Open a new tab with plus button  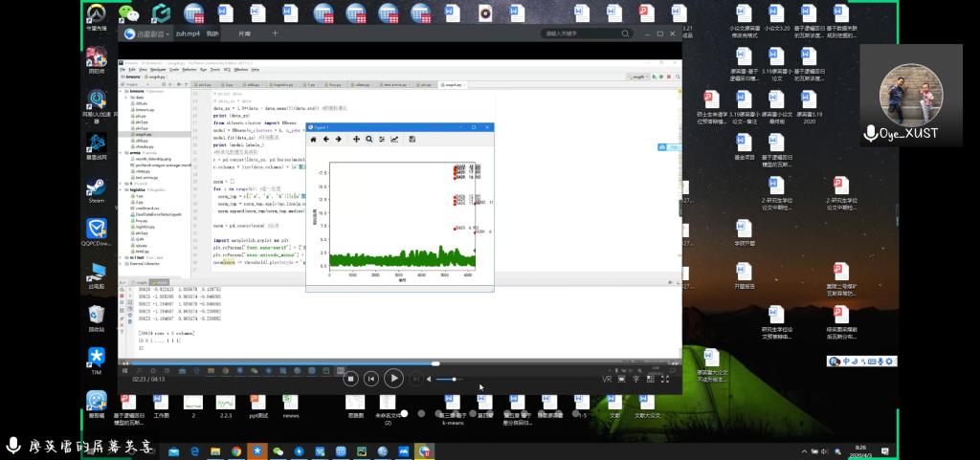pyautogui.click(x=275, y=33)
